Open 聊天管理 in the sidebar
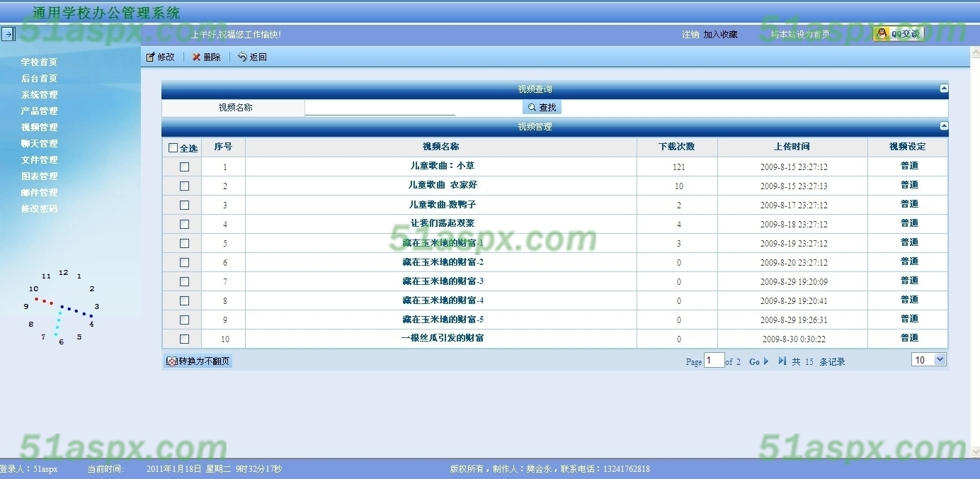This screenshot has height=479, width=980. (39, 144)
